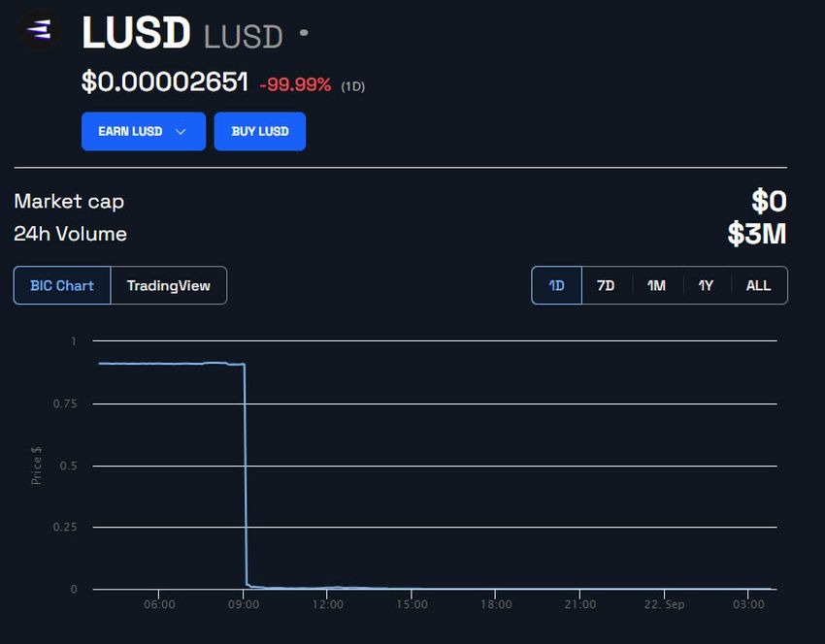
Task: Click the BUY LUSD button
Action: (260, 131)
